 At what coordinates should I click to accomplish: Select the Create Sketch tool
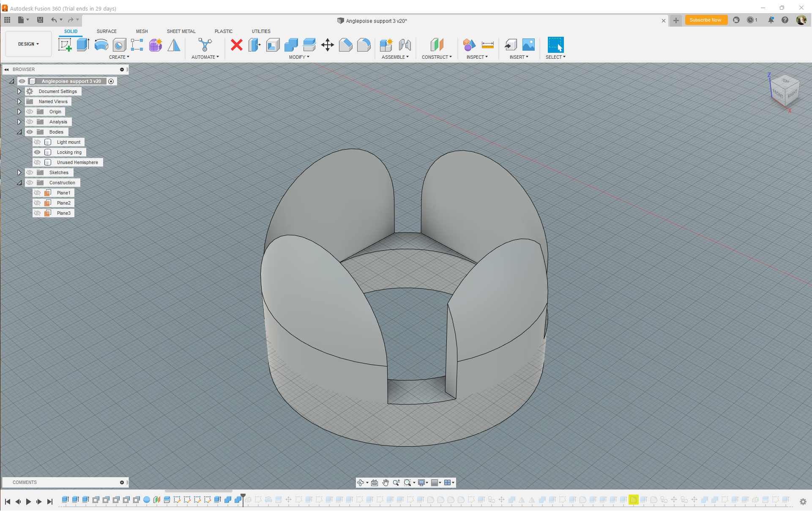point(65,45)
